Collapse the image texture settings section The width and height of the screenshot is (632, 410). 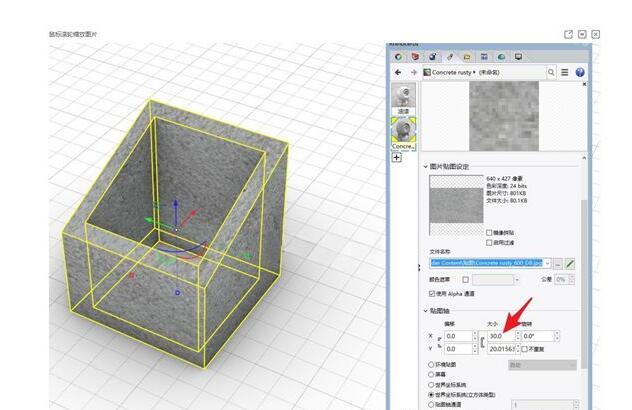(425, 166)
